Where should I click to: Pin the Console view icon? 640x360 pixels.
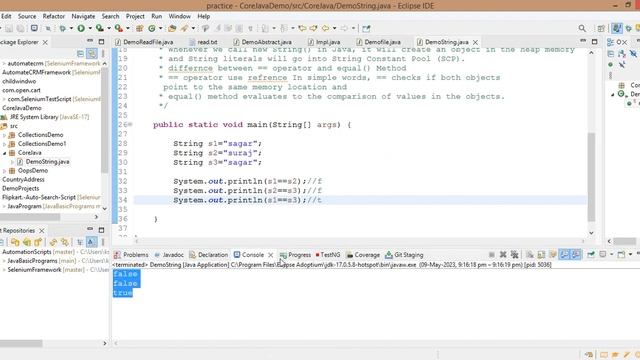[591, 255]
